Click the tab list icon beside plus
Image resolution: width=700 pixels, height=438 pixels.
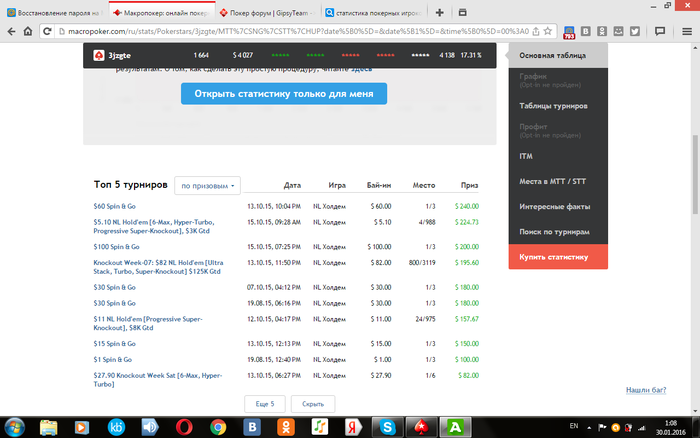(x=462, y=13)
